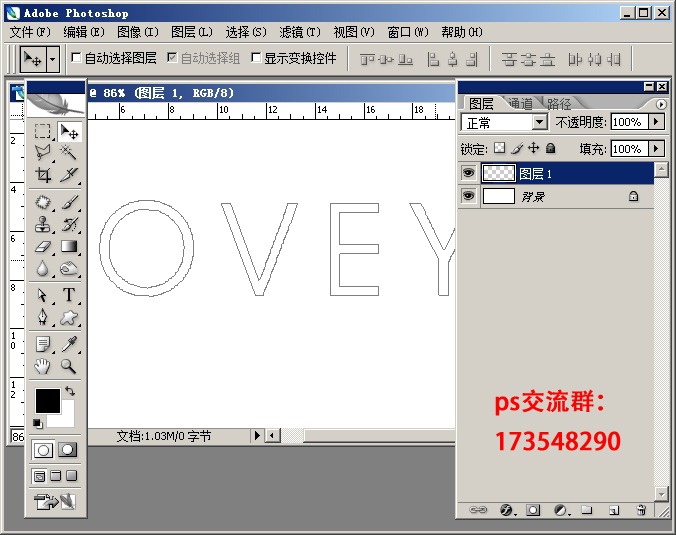Select the Zoom tool
The width and height of the screenshot is (676, 535).
coord(69,366)
